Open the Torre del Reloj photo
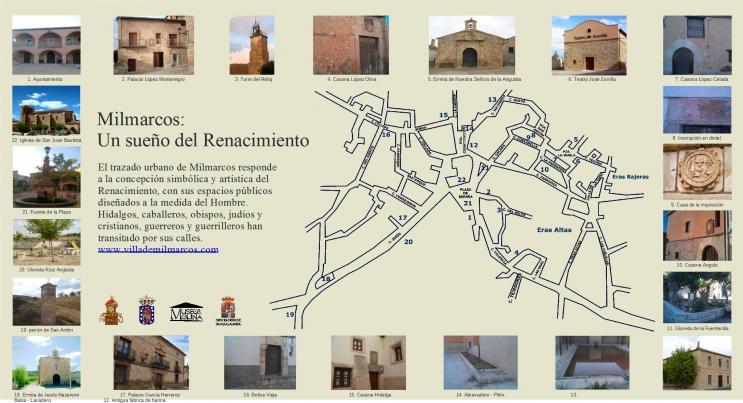The width and height of the screenshot is (743, 403). pyautogui.click(x=251, y=45)
